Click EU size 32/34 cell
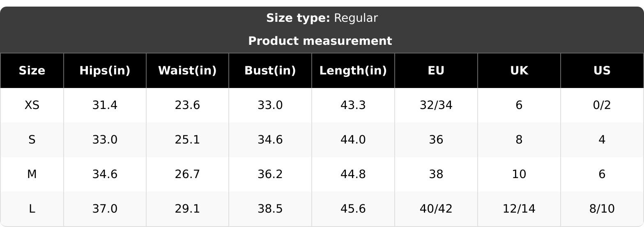This screenshot has width=644, height=227. pos(436,105)
